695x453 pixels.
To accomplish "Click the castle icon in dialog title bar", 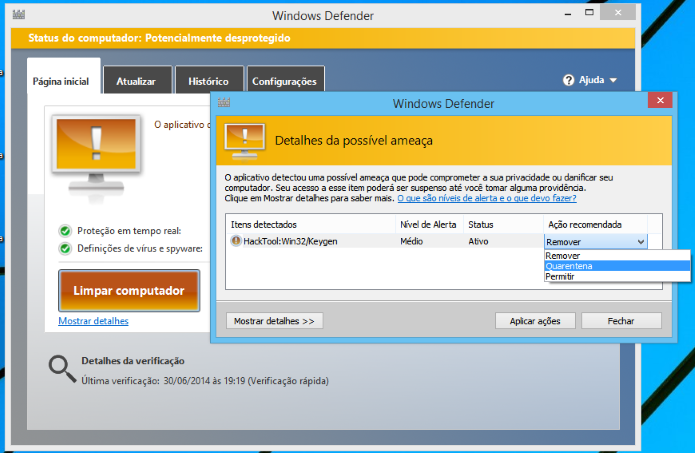I will click(224, 102).
